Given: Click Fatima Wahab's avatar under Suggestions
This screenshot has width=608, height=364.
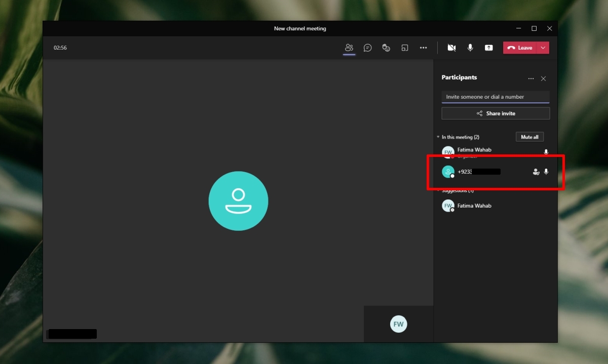Looking at the screenshot, I should 448,206.
